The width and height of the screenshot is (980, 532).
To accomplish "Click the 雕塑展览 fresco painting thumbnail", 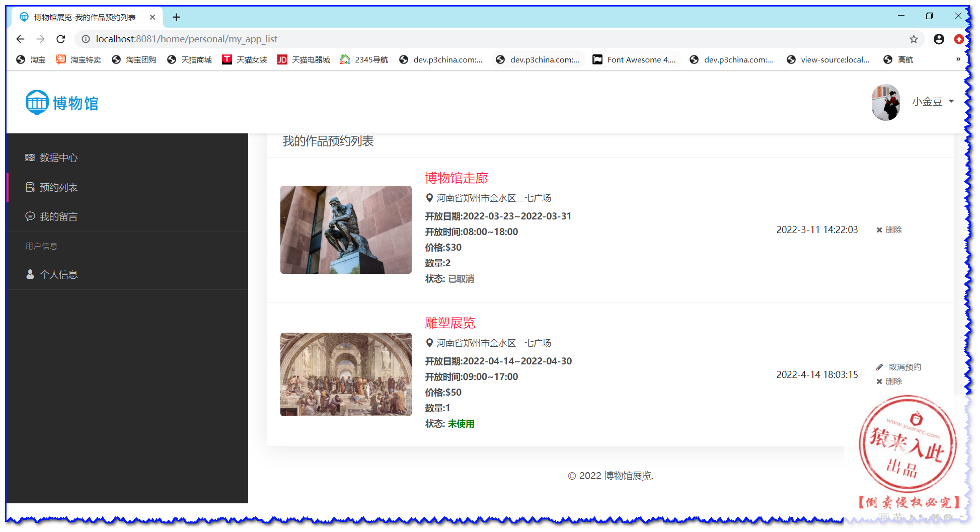I will click(x=346, y=374).
